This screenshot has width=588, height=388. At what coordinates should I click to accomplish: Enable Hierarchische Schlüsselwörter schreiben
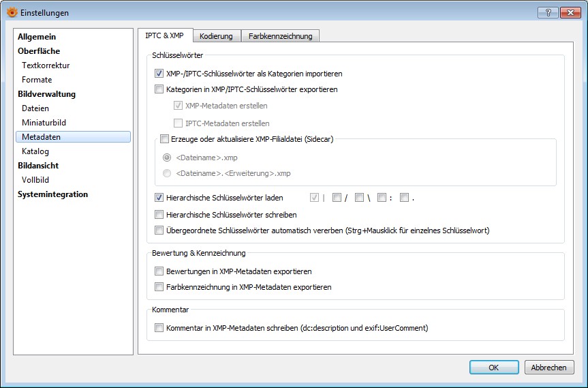tap(159, 215)
